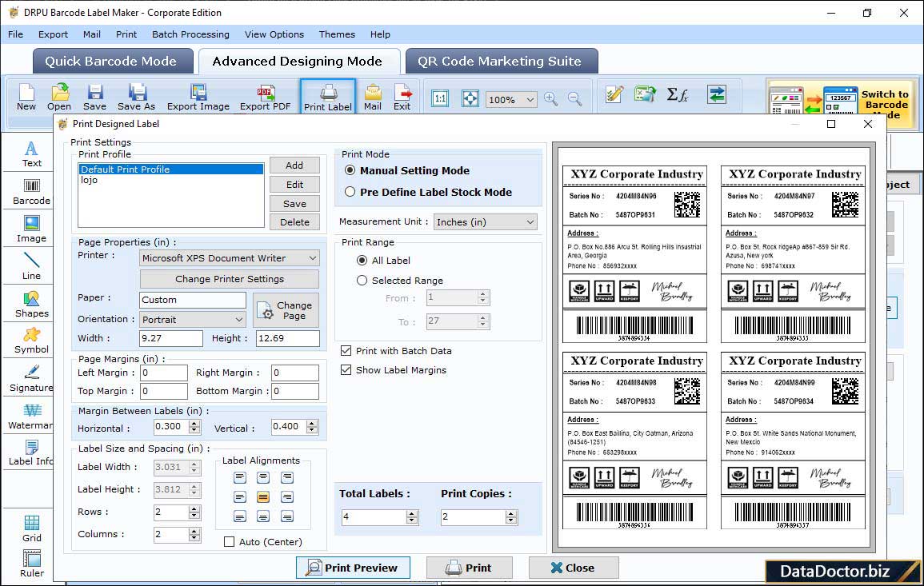924x586 pixels.
Task: Select the Barcode tool in sidebar
Action: [x=31, y=192]
